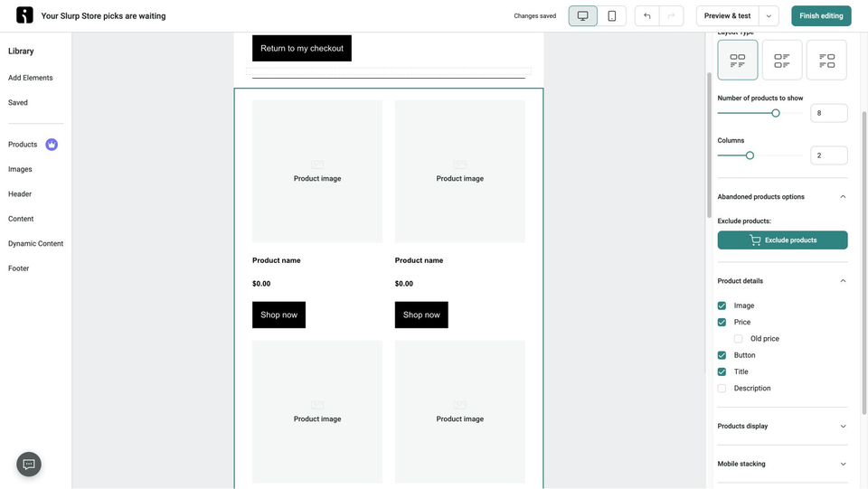Toggle the Button checkbox
This screenshot has height=489, width=868.
click(x=722, y=355)
